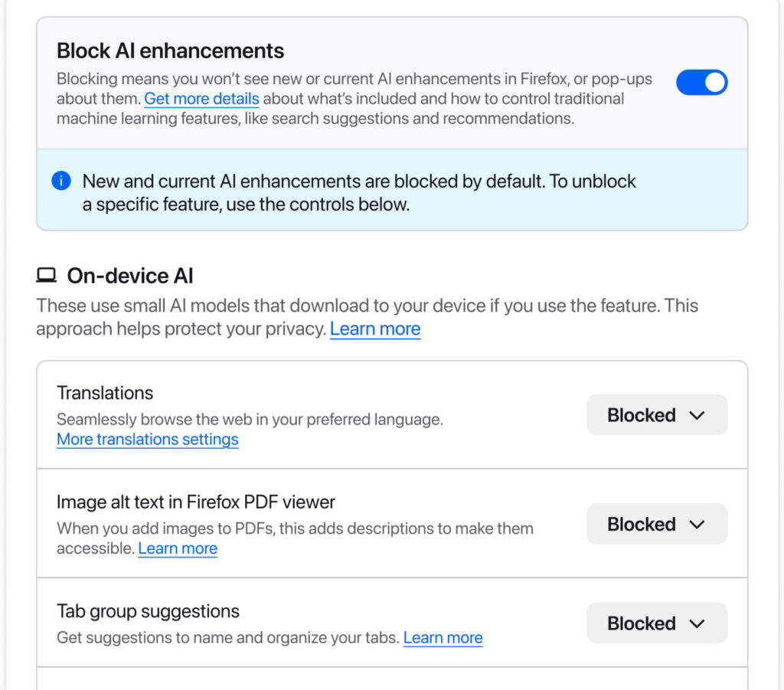Image resolution: width=784 pixels, height=690 pixels.
Task: Click the blue info icon in the banner
Action: (61, 181)
